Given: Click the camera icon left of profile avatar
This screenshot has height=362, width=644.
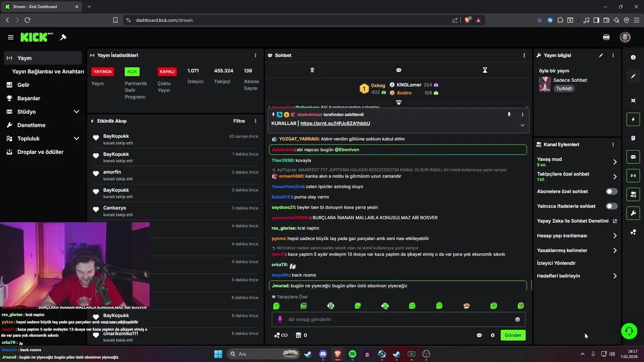Looking at the screenshot, I should [x=607, y=37].
